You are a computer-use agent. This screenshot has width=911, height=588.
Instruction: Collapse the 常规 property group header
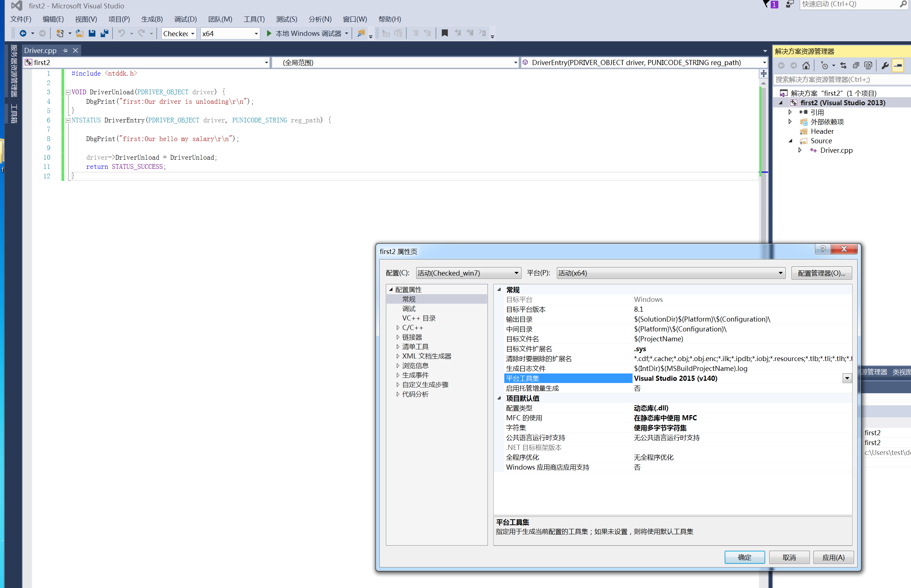click(x=499, y=290)
